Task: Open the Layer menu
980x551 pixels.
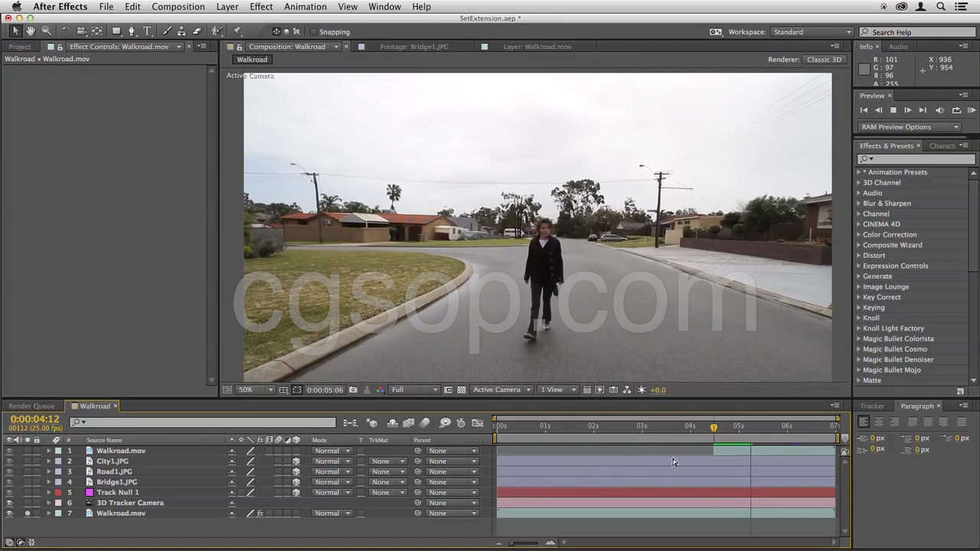Action: point(227,7)
